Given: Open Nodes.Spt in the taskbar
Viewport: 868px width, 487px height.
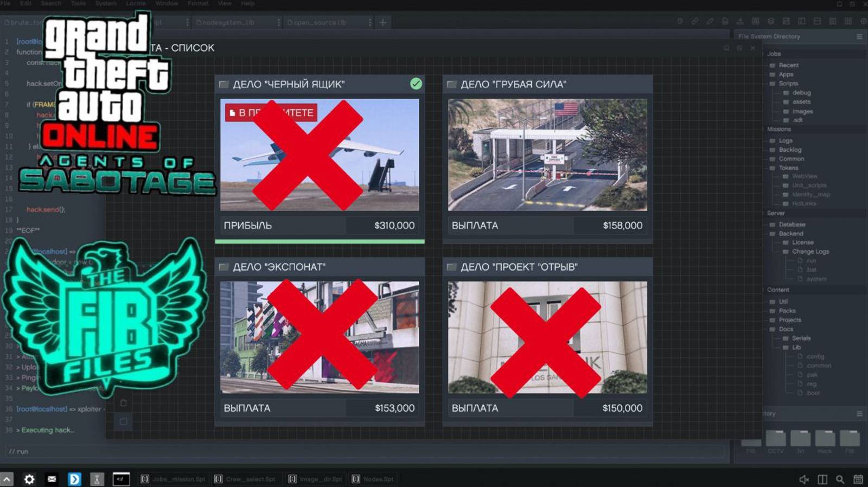Looking at the screenshot, I should [x=373, y=479].
